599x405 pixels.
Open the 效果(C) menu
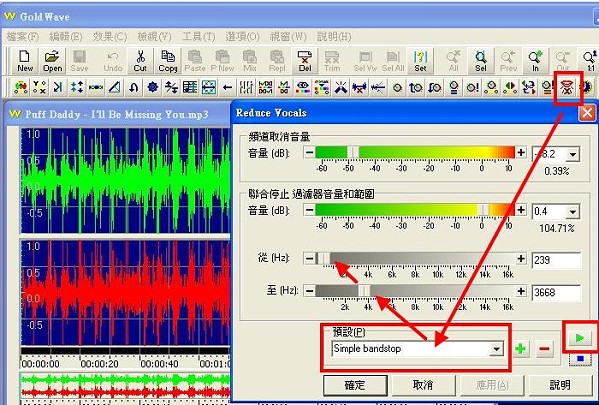coord(110,37)
